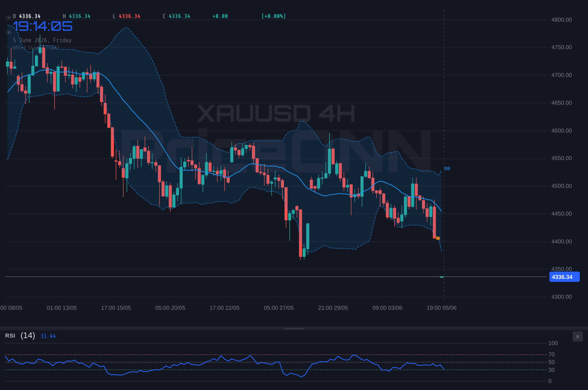
Task: Click the (+0.00%) percent change
Action: tap(274, 16)
